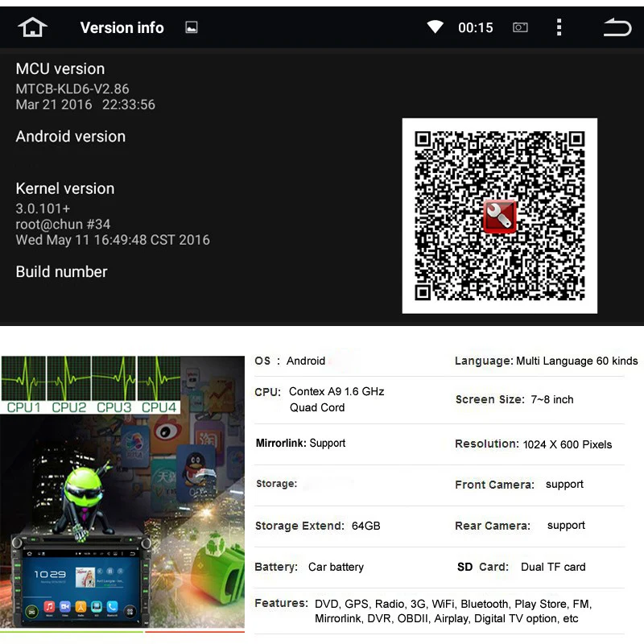
Task: Tap the pause button on the head unit music widget
Action: point(109,571)
